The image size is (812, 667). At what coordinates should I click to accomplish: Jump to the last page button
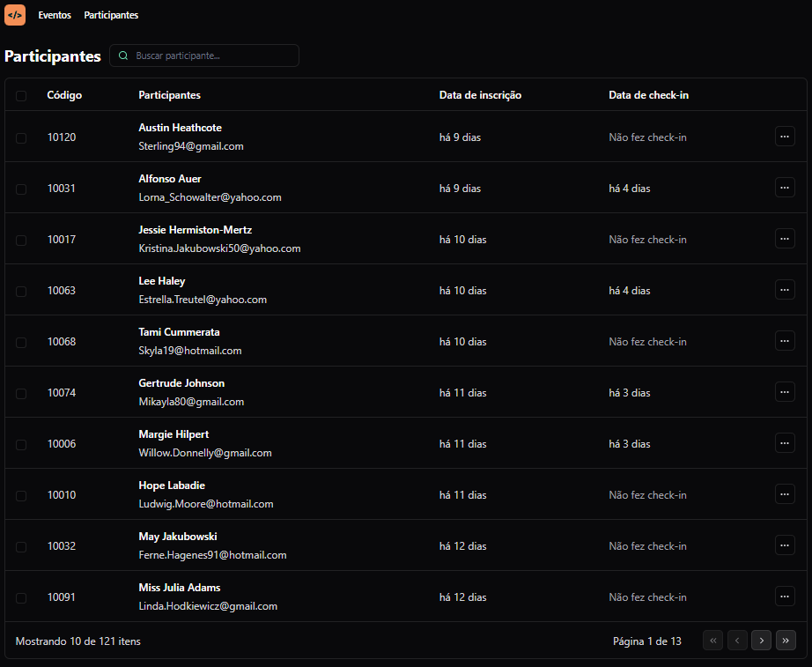tap(786, 641)
